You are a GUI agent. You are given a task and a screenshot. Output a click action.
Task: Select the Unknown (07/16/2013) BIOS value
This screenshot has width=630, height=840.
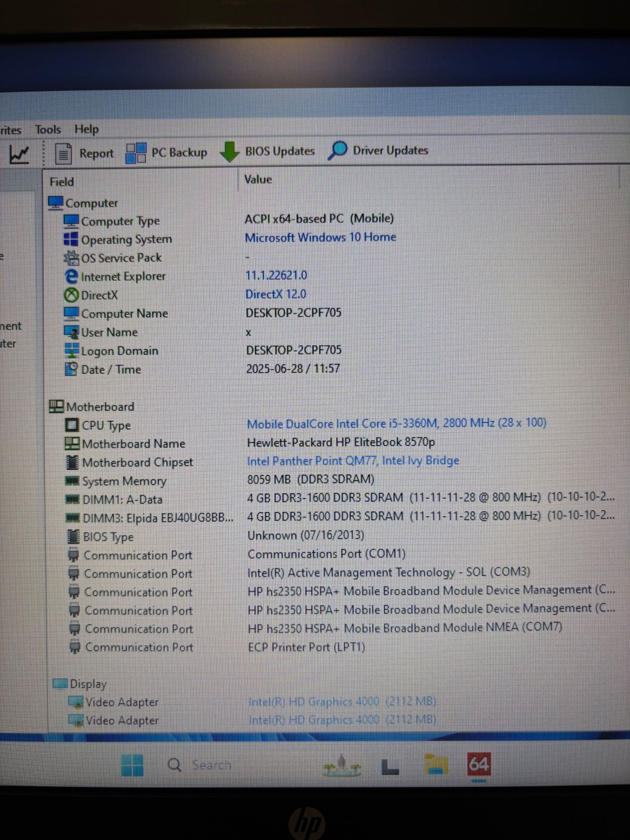pyautogui.click(x=306, y=535)
